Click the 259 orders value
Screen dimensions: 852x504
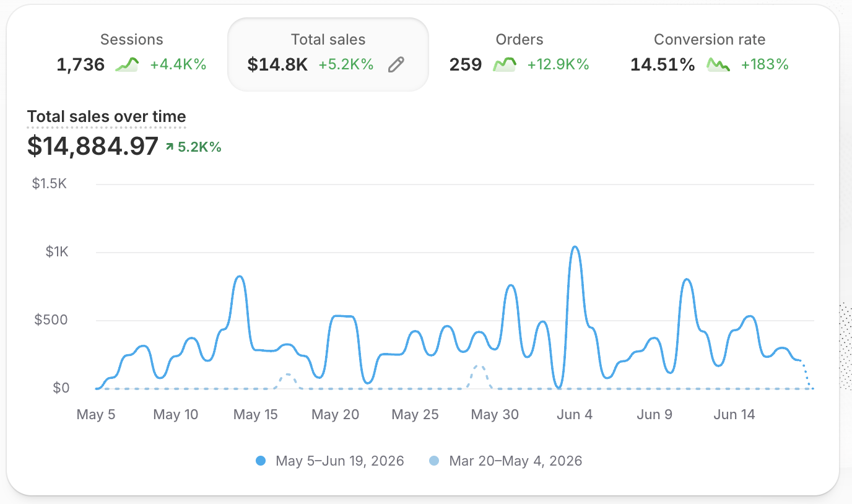pos(466,64)
